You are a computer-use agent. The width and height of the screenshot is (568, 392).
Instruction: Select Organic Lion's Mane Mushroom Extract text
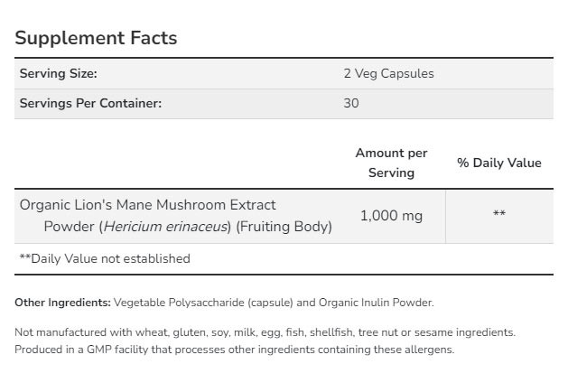tap(148, 205)
